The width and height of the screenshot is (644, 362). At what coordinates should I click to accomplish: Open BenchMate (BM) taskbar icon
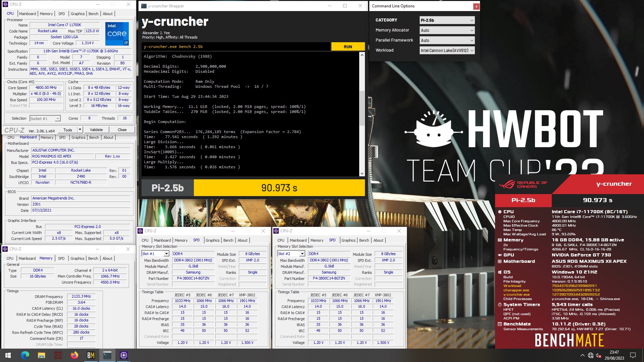[x=91, y=355]
